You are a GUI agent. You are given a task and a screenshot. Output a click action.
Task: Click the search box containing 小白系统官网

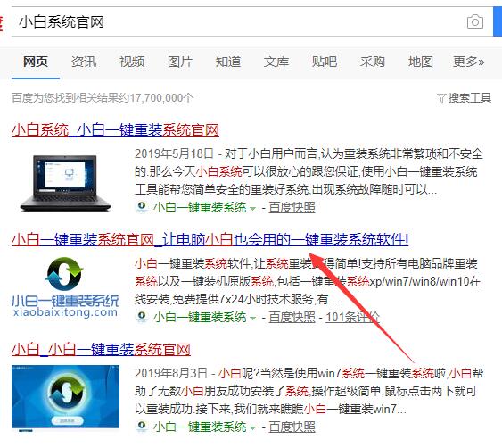point(252,21)
